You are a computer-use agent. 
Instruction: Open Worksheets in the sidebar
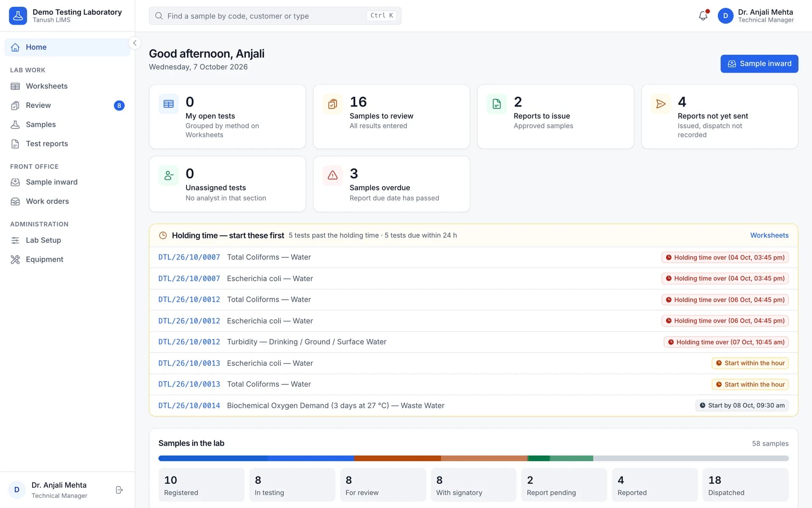[67, 86]
